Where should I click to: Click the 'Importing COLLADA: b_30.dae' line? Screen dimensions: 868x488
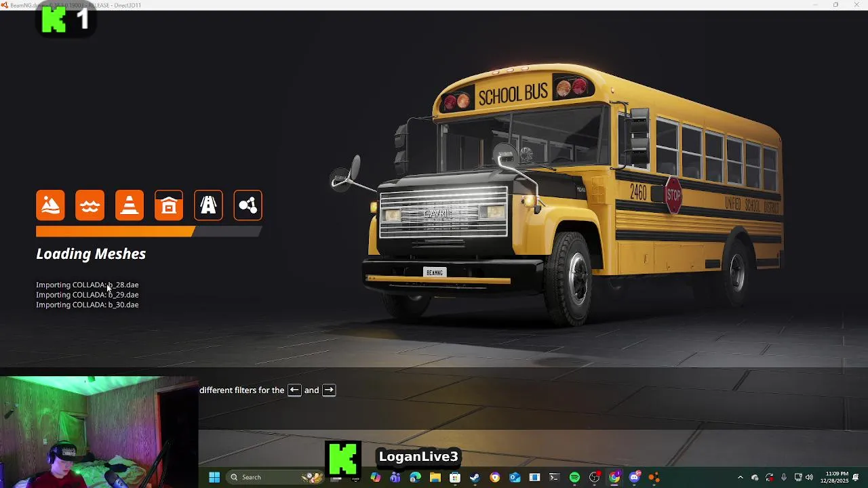coord(87,305)
